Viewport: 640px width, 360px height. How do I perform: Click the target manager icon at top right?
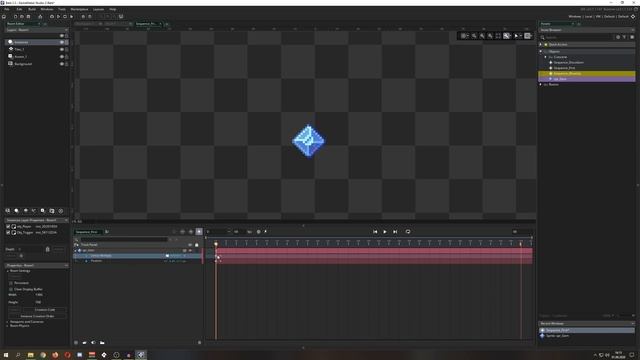coord(633,16)
